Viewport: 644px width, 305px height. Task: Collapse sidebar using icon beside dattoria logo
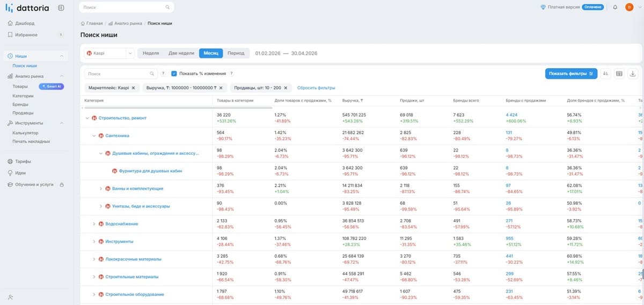tap(61, 8)
